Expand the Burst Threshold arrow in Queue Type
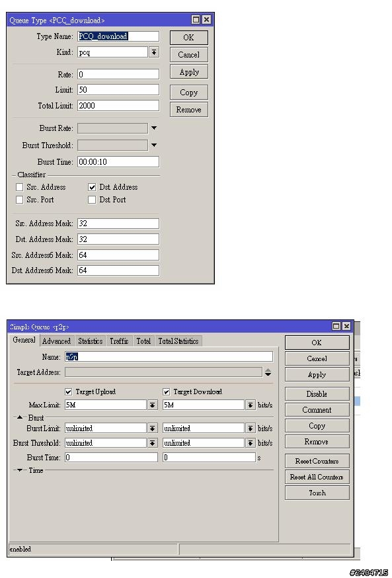 click(154, 145)
